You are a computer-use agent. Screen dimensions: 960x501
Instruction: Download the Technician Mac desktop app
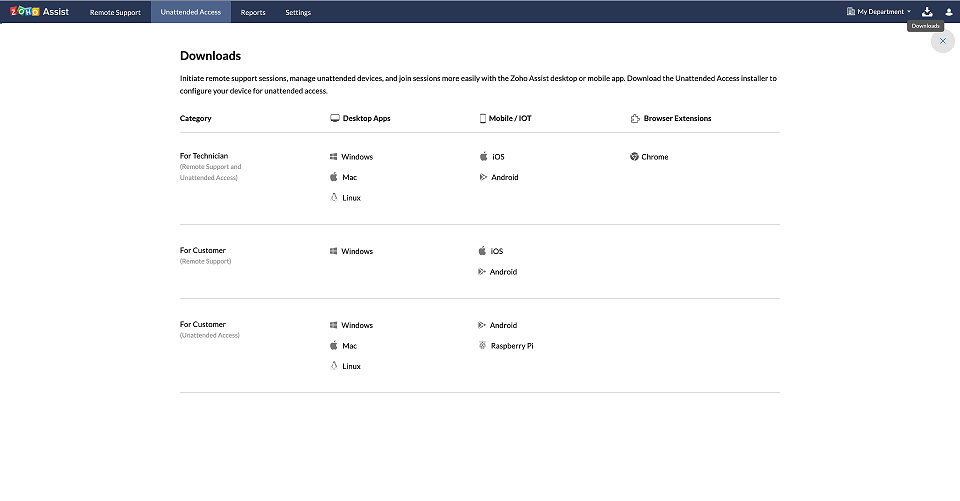[x=349, y=177]
